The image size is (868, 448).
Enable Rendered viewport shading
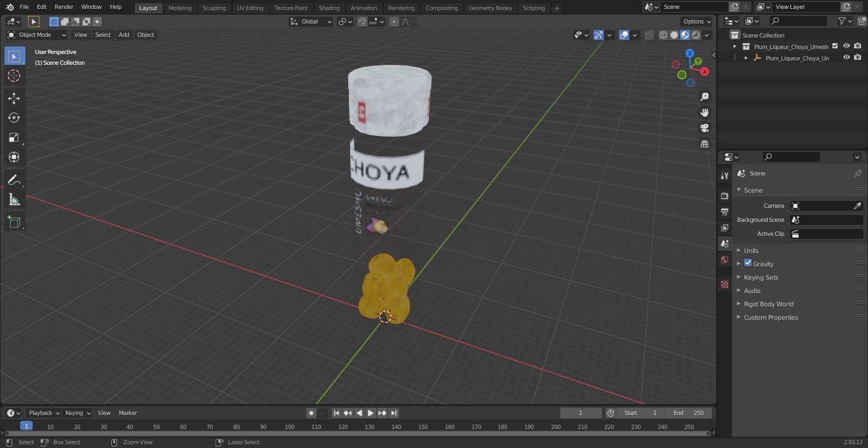click(696, 35)
